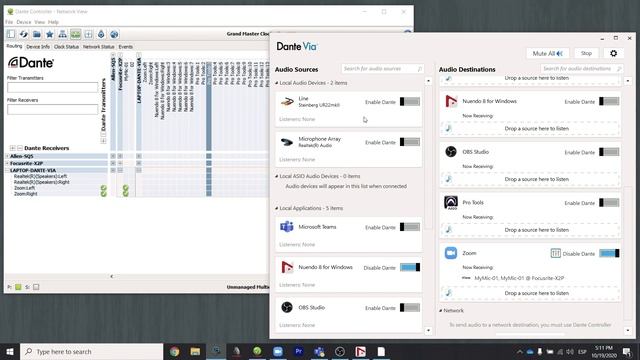640x360 pixels.
Task: Click the OBS Studio icon under Audio Destinations
Action: [451, 151]
